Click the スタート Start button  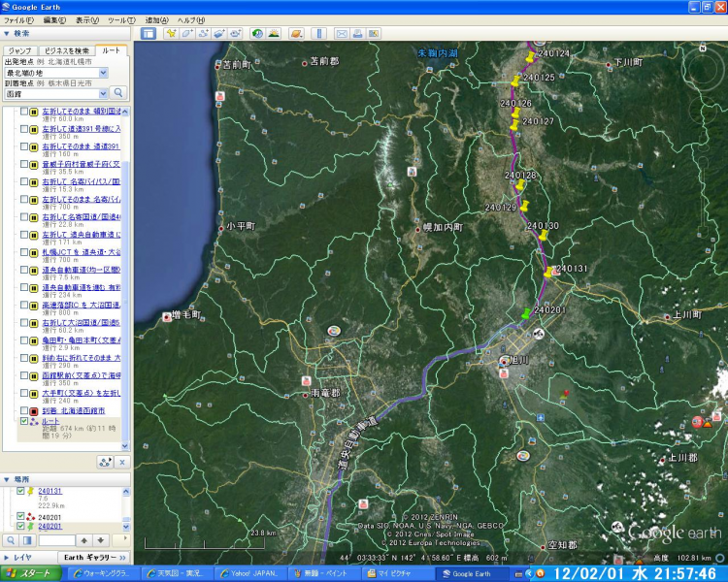31,573
